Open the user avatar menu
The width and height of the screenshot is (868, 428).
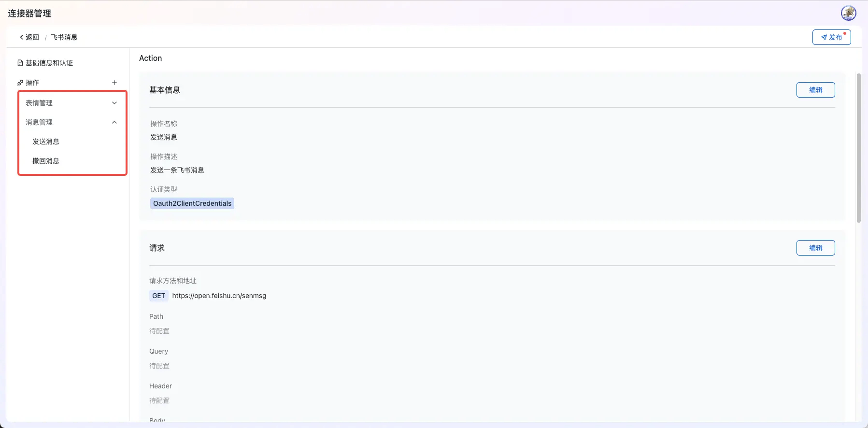point(848,13)
